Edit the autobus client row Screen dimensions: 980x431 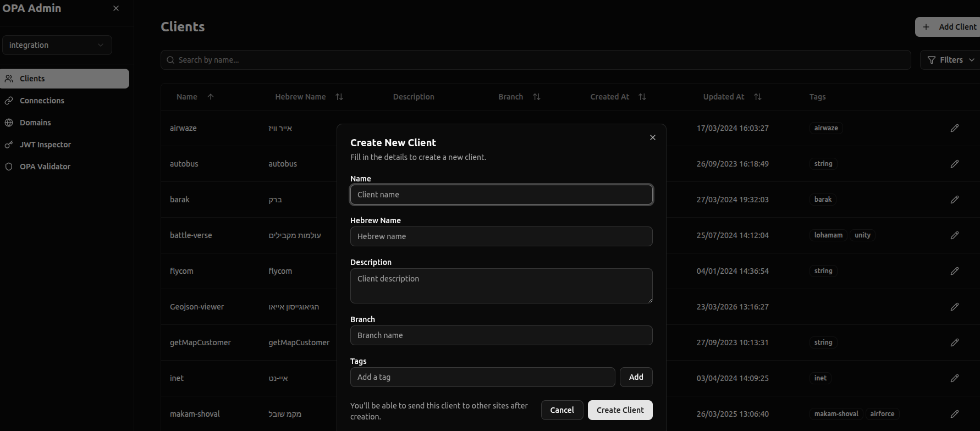(x=955, y=164)
